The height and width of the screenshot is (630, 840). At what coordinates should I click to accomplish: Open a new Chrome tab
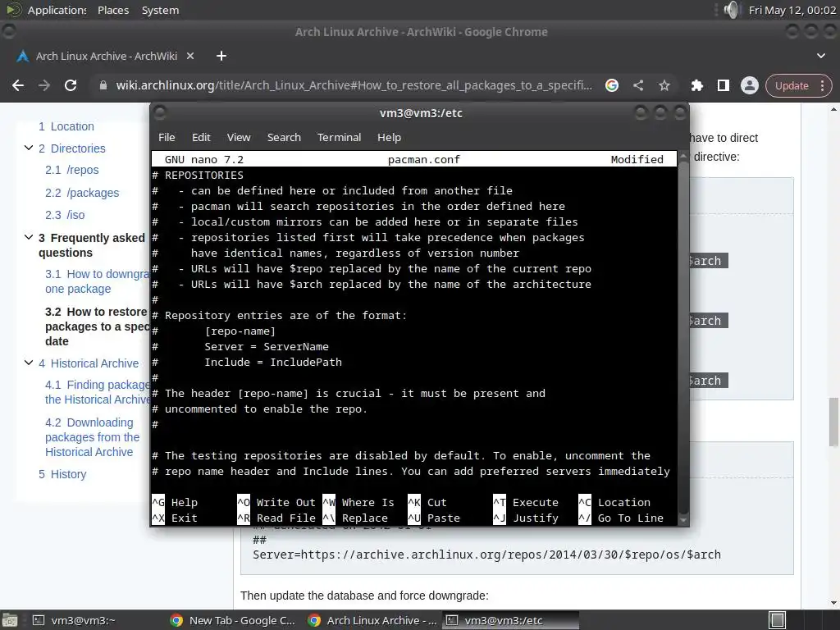point(221,56)
